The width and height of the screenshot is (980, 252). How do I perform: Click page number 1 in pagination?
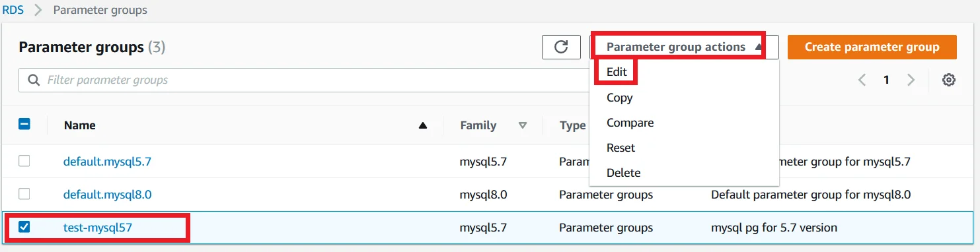[886, 80]
